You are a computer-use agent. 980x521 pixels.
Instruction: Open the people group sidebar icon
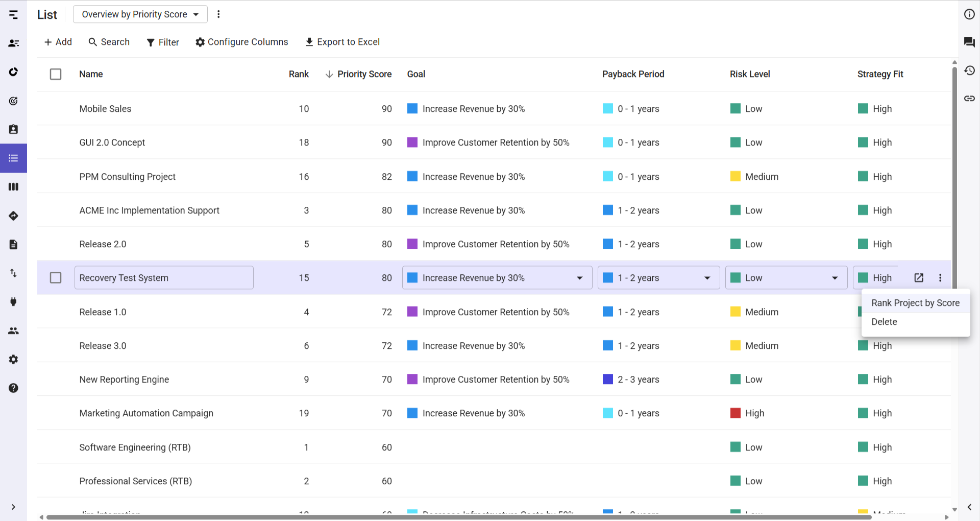pos(13,331)
